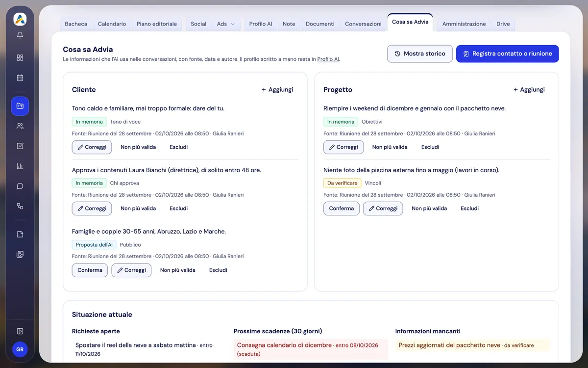
Task: Open the Documenti tab
Action: (320, 24)
